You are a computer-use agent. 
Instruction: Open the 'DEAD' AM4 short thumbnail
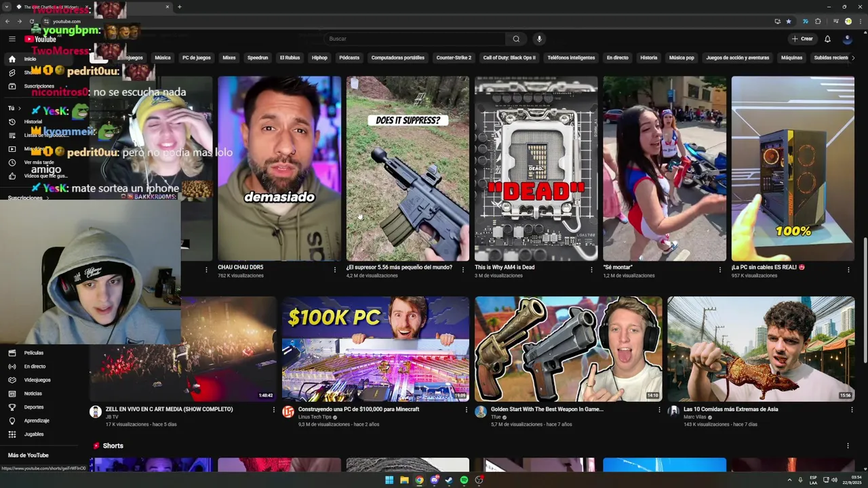pos(536,168)
